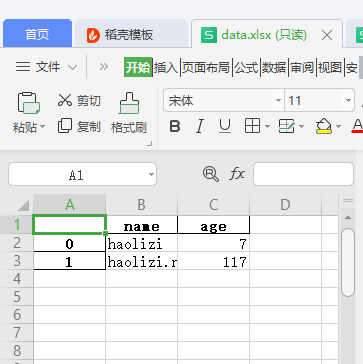The height and width of the screenshot is (364, 363).
Task: Select column A header
Action: (70, 205)
